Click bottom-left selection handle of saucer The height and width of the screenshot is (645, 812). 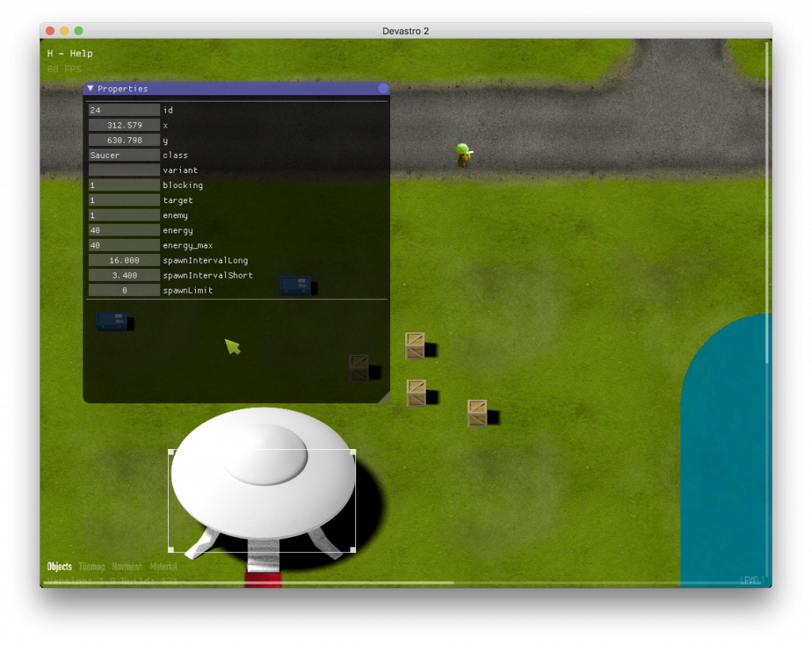[x=171, y=550]
